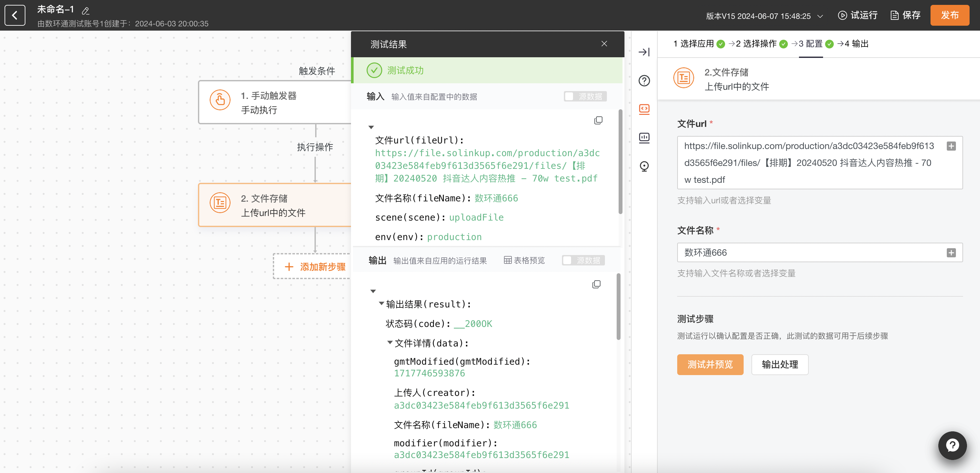Toggle 源数据 switch for output section
980x473 pixels.
click(583, 260)
